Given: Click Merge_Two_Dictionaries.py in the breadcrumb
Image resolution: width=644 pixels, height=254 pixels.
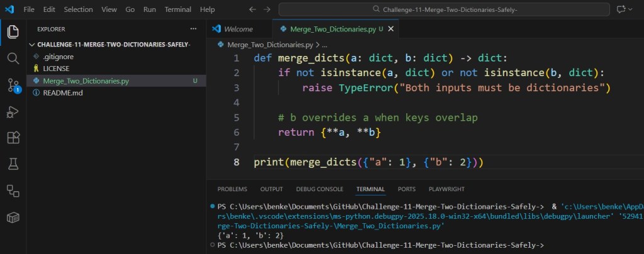Looking at the screenshot, I should tap(270, 45).
